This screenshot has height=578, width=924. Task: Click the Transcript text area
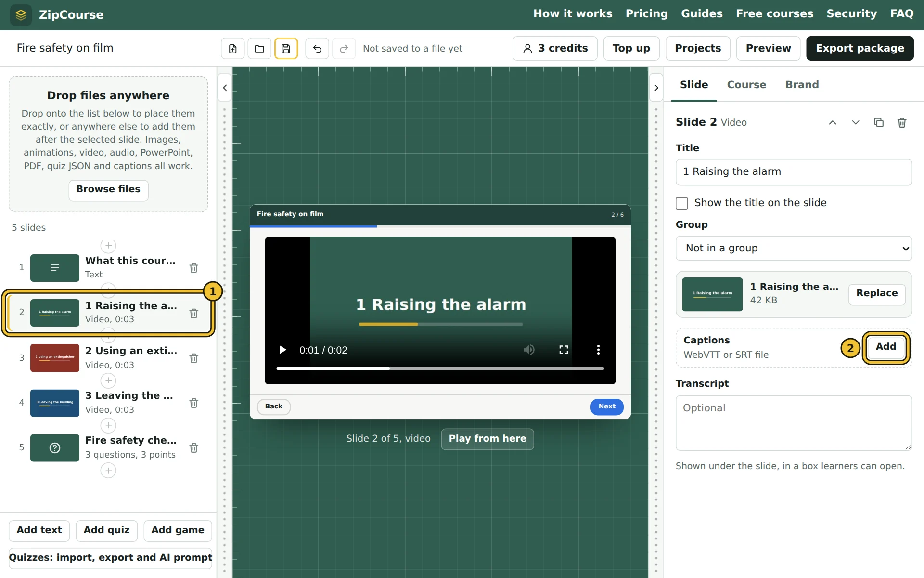pos(794,423)
